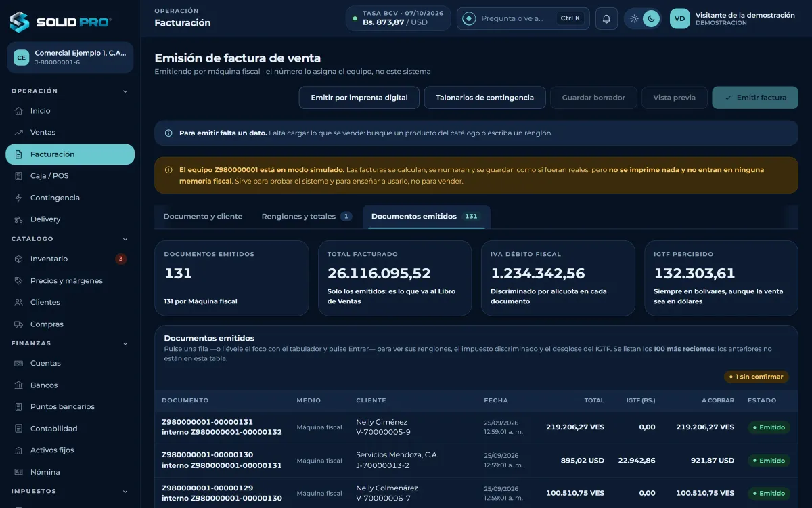The height and width of the screenshot is (508, 812).
Task: Click the Tasa BCV rate indicator
Action: (x=398, y=18)
